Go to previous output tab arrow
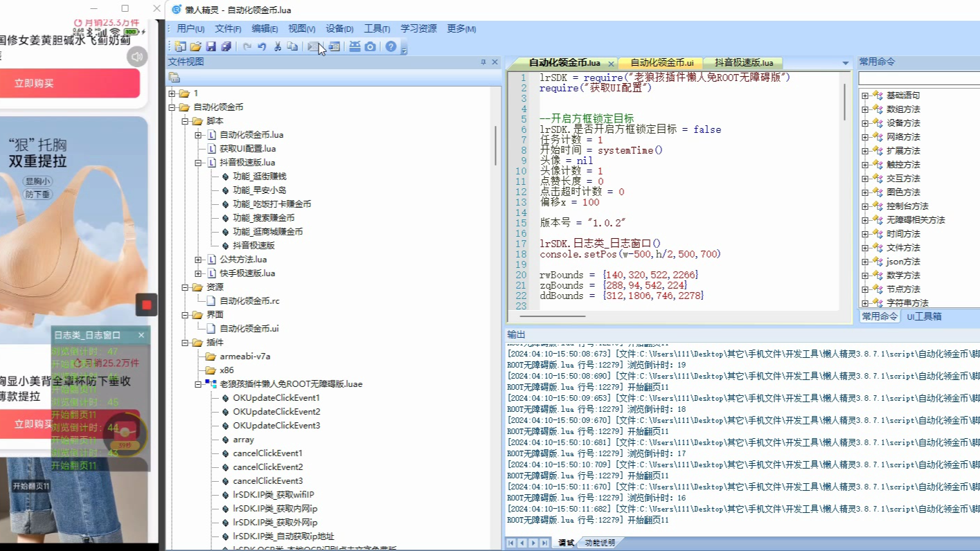Viewport: 980px width, 551px height. click(x=522, y=543)
